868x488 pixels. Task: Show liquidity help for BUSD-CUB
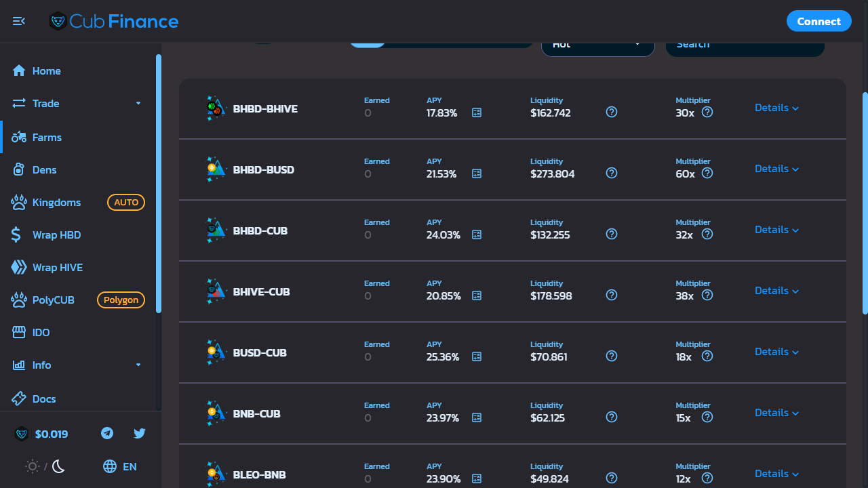tap(612, 356)
